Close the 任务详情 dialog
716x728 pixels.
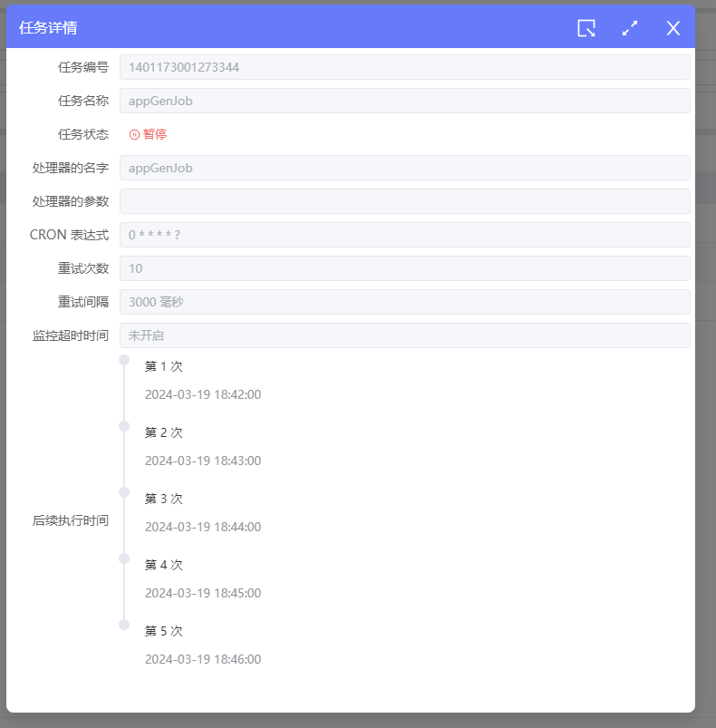(x=673, y=28)
